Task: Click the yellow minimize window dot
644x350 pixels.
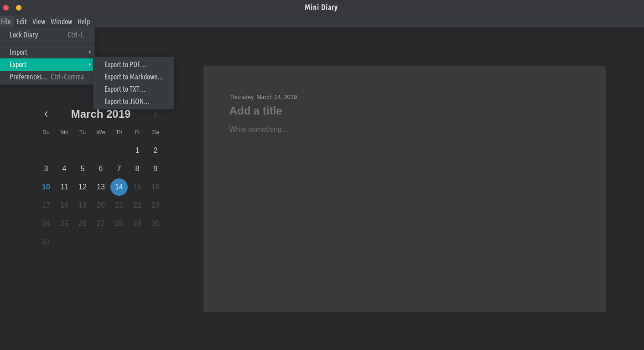Action: pyautogui.click(x=19, y=8)
